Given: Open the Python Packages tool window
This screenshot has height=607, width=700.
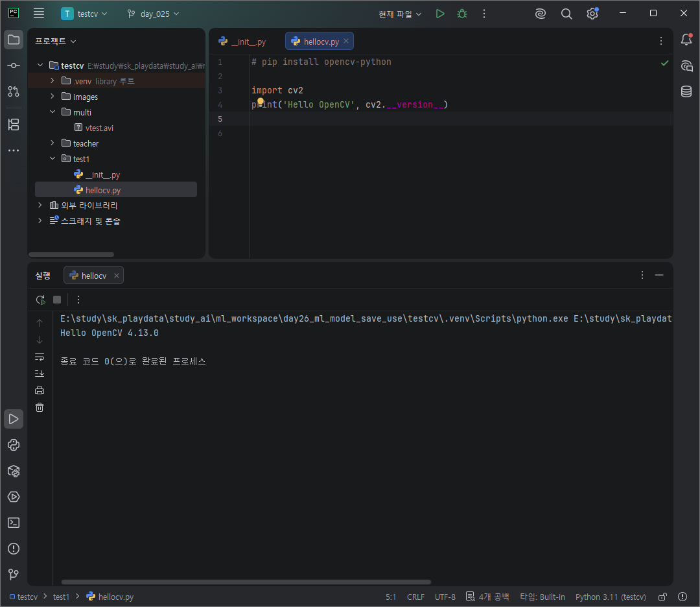Looking at the screenshot, I should pos(14,471).
